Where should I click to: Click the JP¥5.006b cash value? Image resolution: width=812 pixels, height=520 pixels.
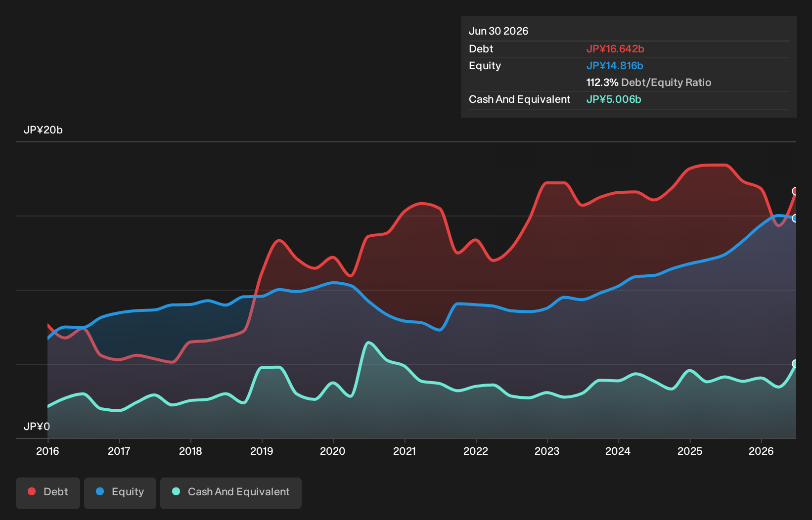pyautogui.click(x=614, y=99)
